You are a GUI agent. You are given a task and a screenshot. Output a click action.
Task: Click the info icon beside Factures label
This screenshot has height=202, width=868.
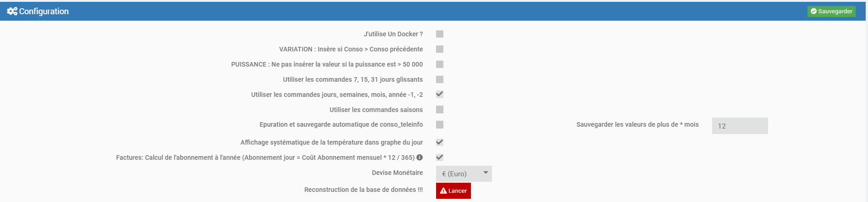420,157
